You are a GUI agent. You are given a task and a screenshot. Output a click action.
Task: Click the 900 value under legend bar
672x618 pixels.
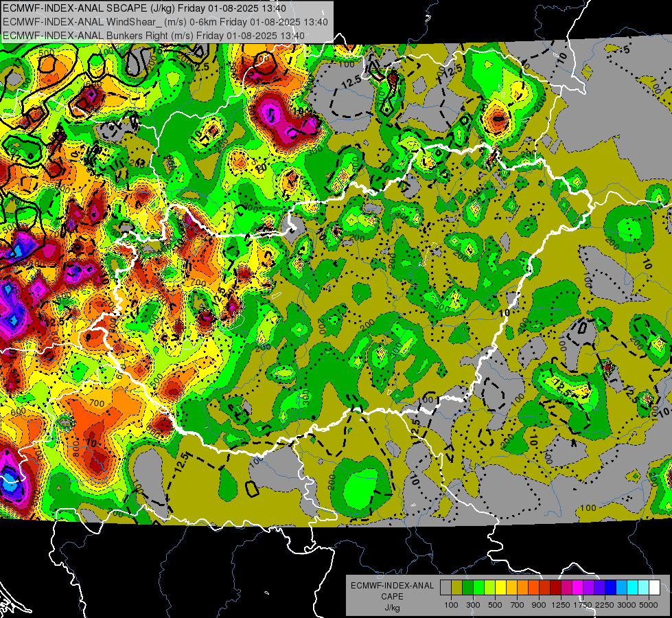(539, 605)
